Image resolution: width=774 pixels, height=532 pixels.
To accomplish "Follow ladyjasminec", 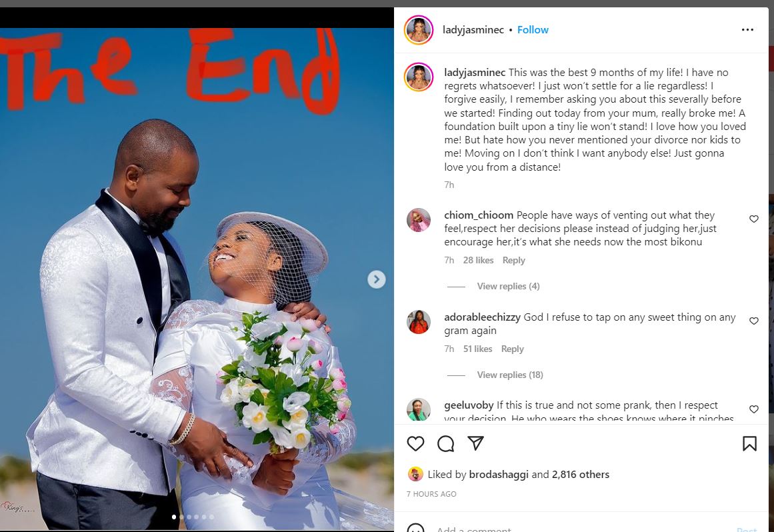I will tap(533, 29).
